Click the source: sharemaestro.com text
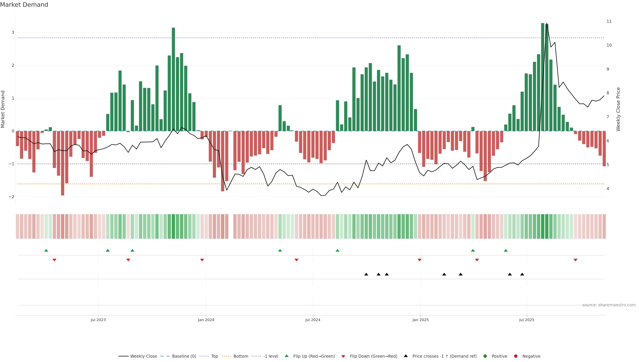644x362 pixels. click(x=609, y=305)
